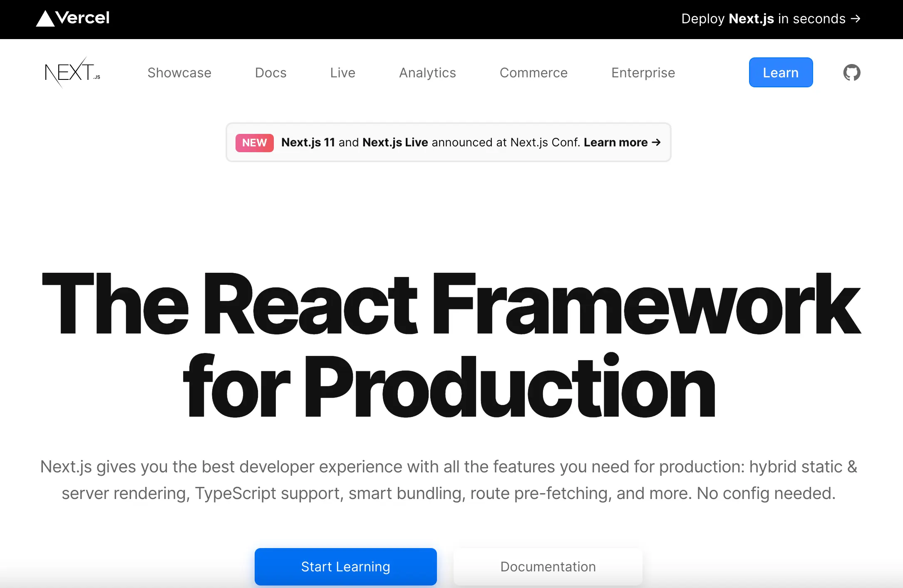The height and width of the screenshot is (588, 903).
Task: Select Live in the navigation bar
Action: (342, 72)
